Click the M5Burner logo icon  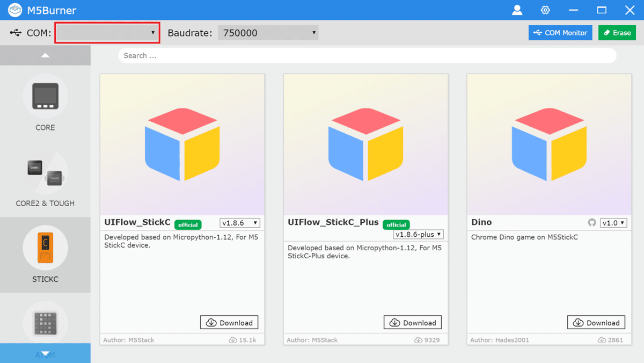pos(15,10)
